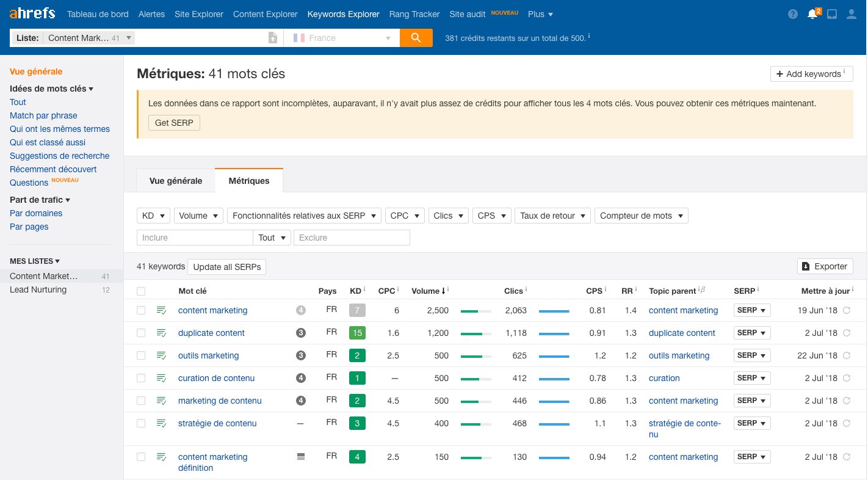
Task: Open the Tout include-mode dropdown
Action: click(x=272, y=238)
